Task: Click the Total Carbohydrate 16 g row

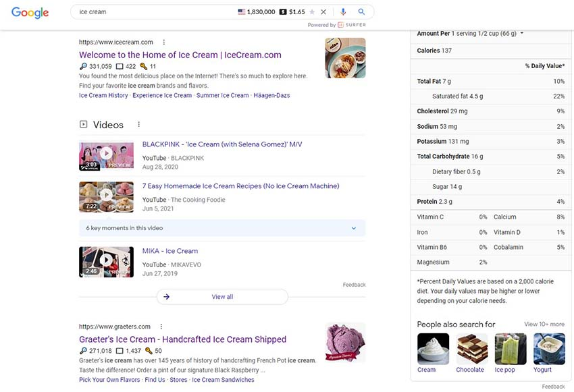Action: pyautogui.click(x=490, y=156)
